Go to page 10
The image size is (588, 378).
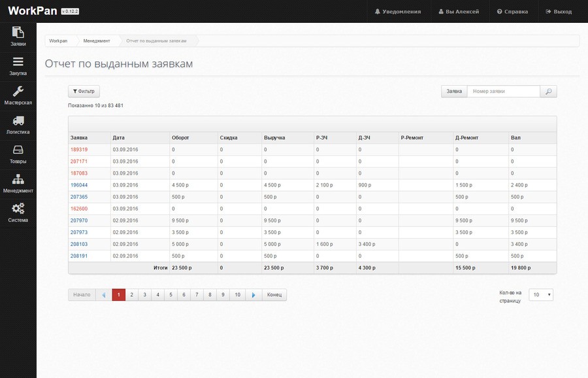[237, 295]
